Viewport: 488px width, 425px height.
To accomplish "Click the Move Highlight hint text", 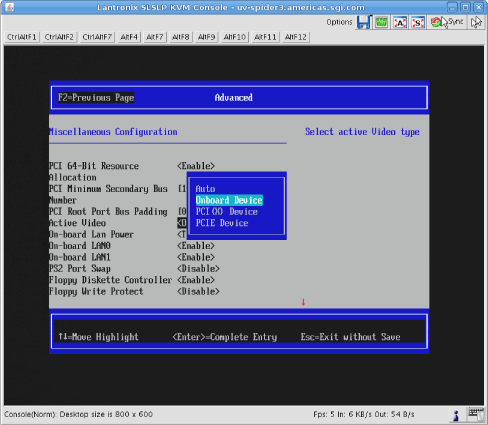I will [x=98, y=337].
